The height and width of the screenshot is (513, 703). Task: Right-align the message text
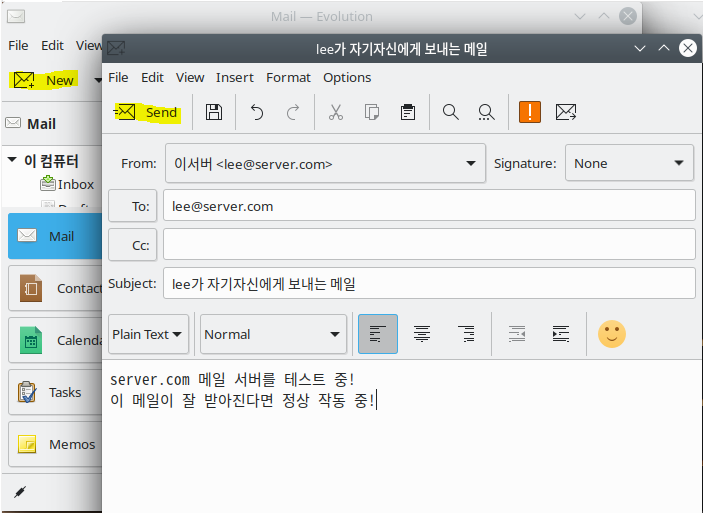coord(466,334)
